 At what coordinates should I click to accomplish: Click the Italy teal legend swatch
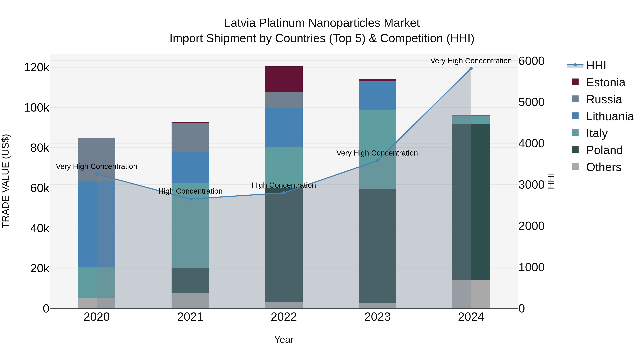tap(575, 133)
